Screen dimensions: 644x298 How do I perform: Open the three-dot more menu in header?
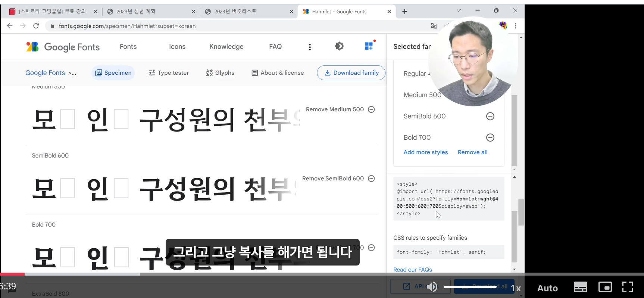pyautogui.click(x=310, y=47)
